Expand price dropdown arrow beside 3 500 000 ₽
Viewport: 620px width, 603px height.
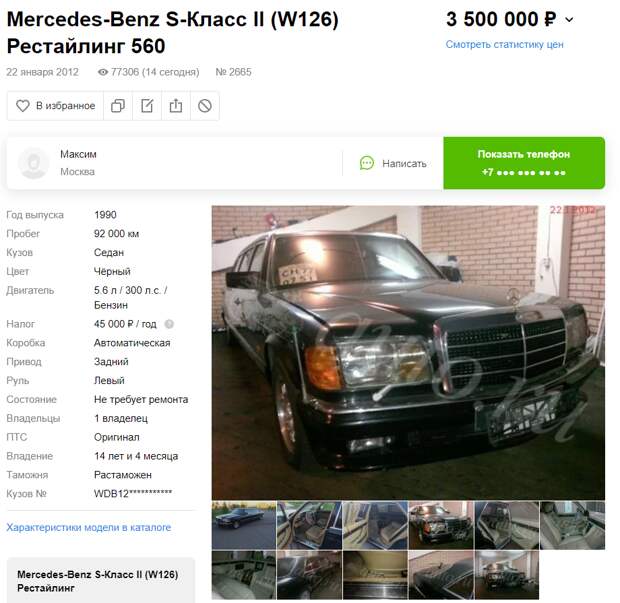pyautogui.click(x=569, y=19)
